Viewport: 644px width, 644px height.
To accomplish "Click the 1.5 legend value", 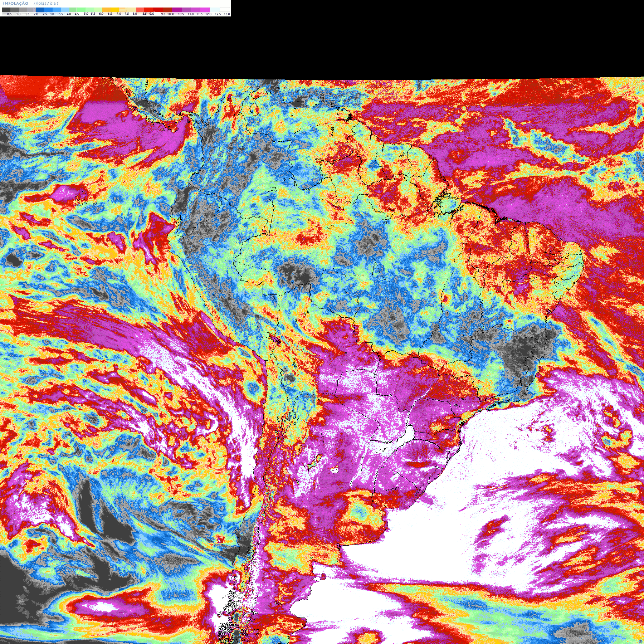I will pos(27,14).
